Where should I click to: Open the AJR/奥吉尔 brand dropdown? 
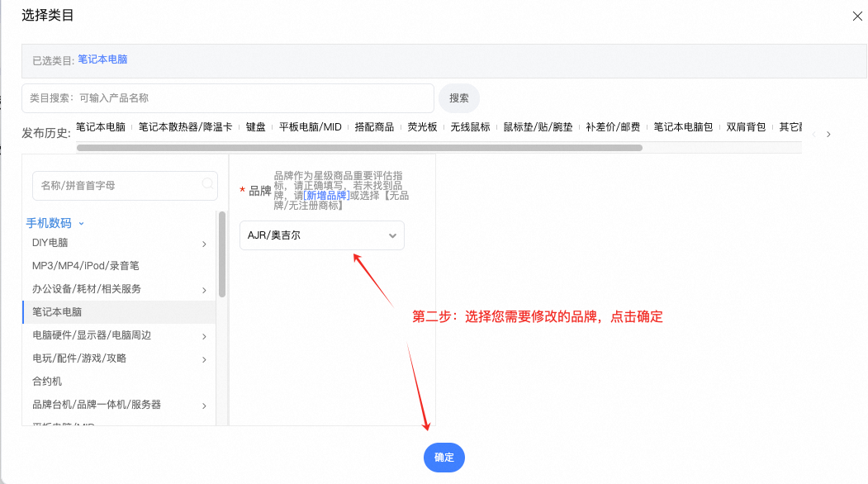point(322,235)
